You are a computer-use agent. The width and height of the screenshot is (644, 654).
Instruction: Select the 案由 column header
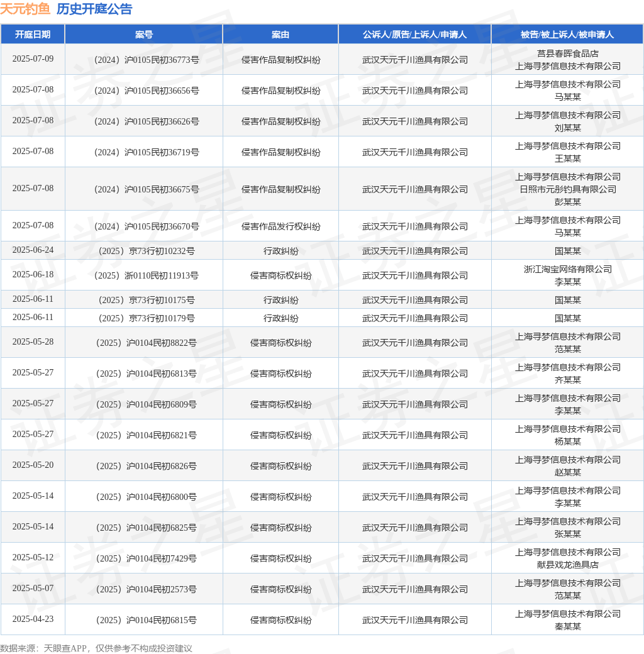[x=280, y=34]
